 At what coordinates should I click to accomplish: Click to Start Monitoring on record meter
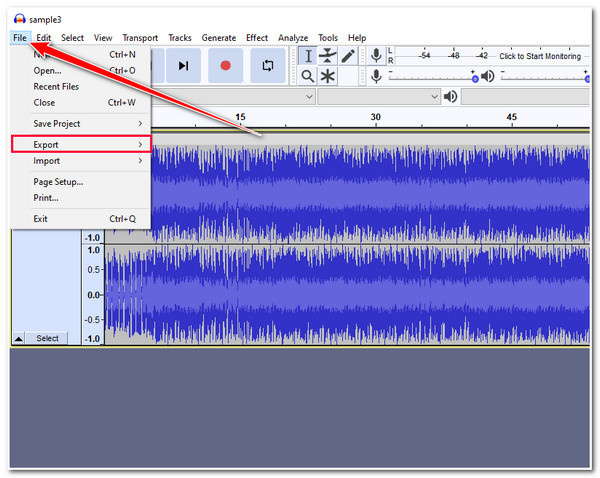pyautogui.click(x=540, y=56)
